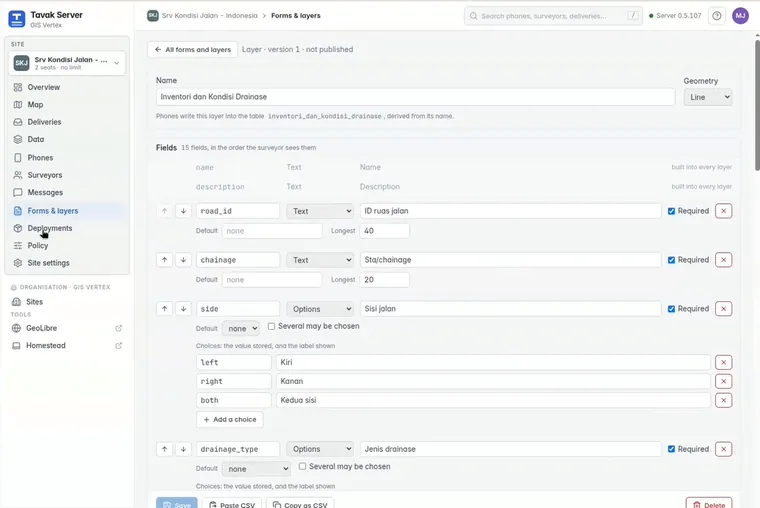Open the help icon in header
The height and width of the screenshot is (508, 760).
[716, 16]
